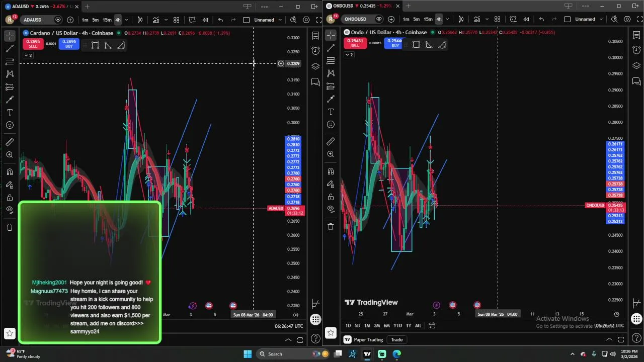Open layout grid templates in ADAUSD toolbar
644x362 pixels.
(177, 20)
